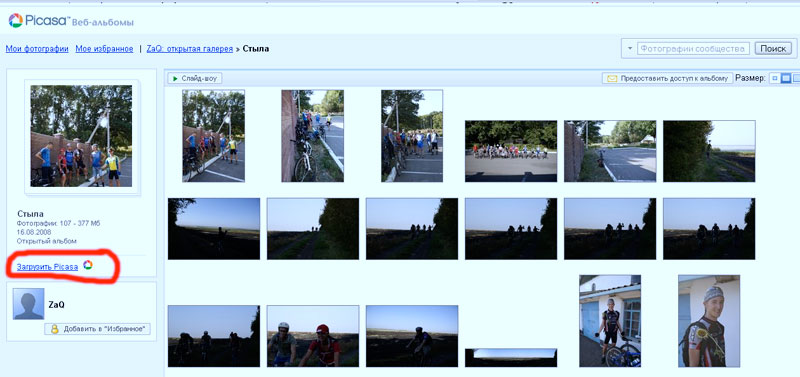This screenshot has width=800, height=377.
Task: Add ZaQ via Добавить в "Избранное" button
Action: click(x=97, y=329)
